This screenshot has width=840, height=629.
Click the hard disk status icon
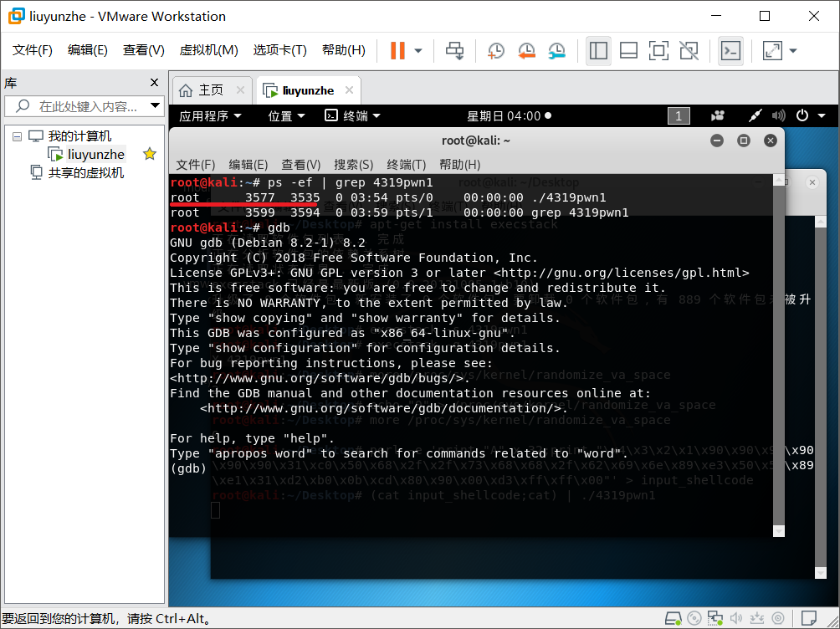[673, 618]
